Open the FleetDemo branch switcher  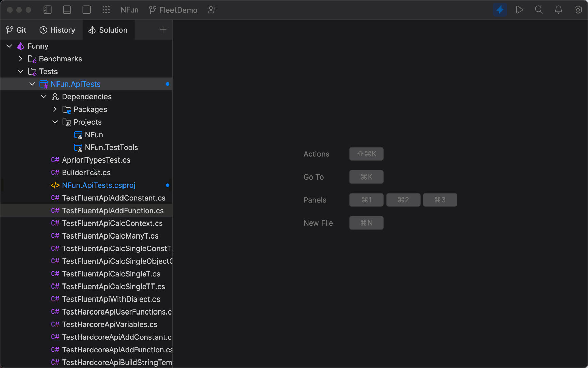(x=173, y=10)
